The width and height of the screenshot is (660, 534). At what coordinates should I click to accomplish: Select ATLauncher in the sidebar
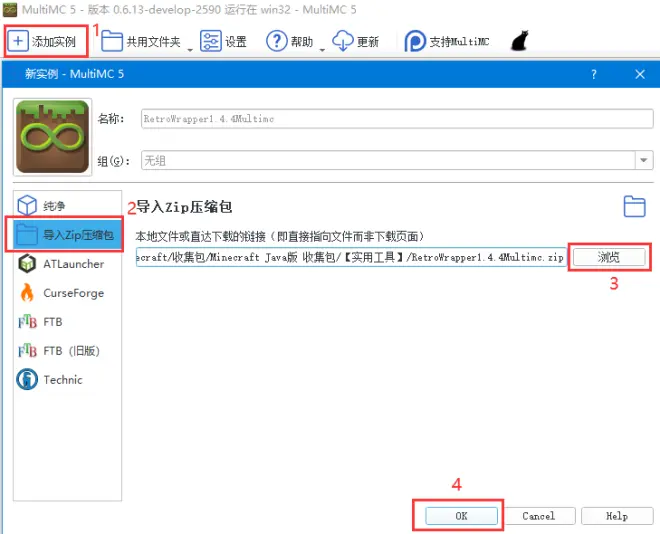67,264
